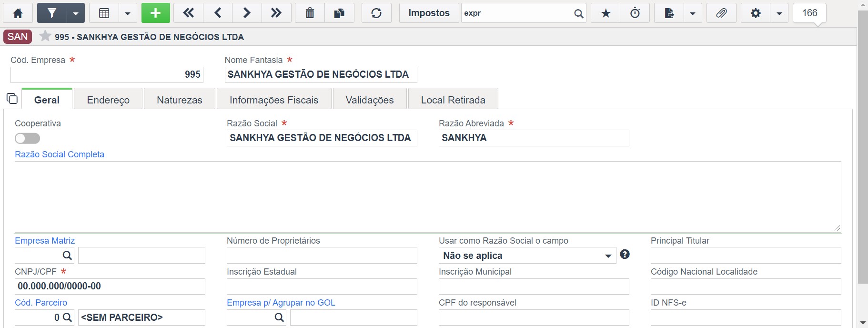Refresh the record data

coord(376,13)
